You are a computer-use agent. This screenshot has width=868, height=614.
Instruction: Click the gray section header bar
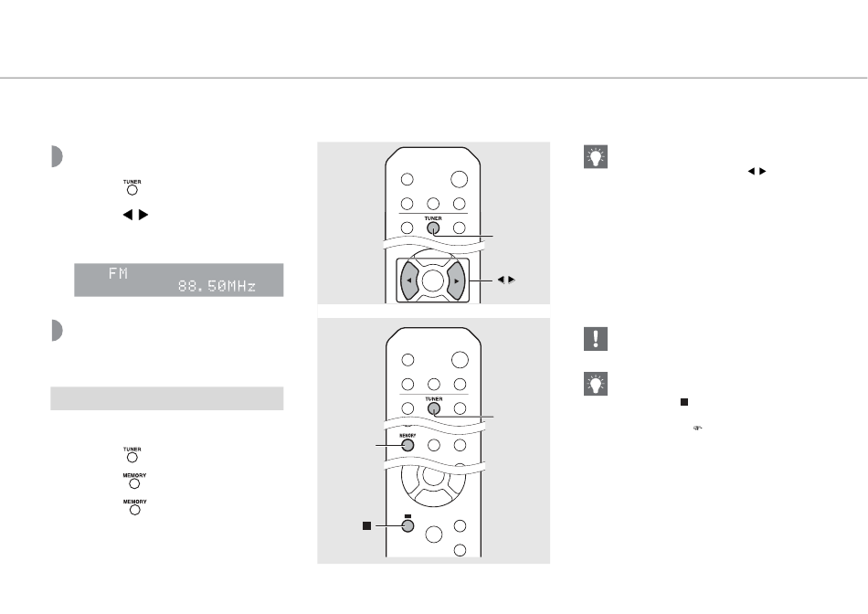coord(166,398)
